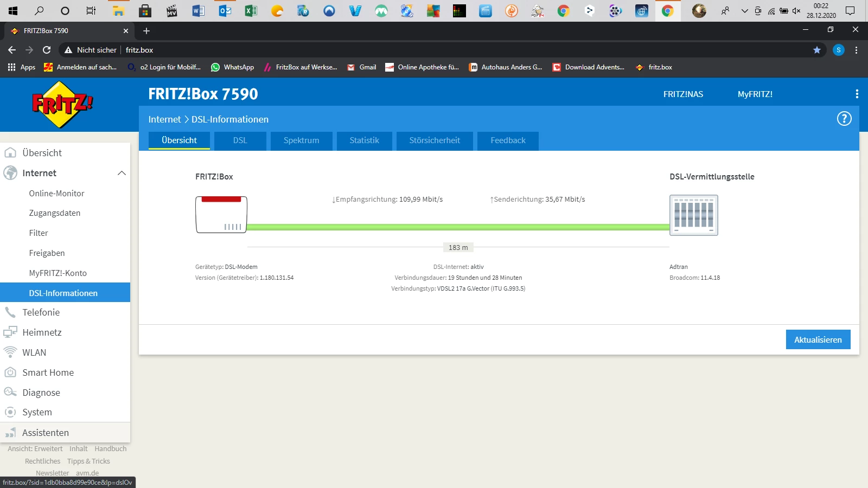868x488 pixels.
Task: Open the FRITZ!Box three-dot menu
Action: [857, 94]
